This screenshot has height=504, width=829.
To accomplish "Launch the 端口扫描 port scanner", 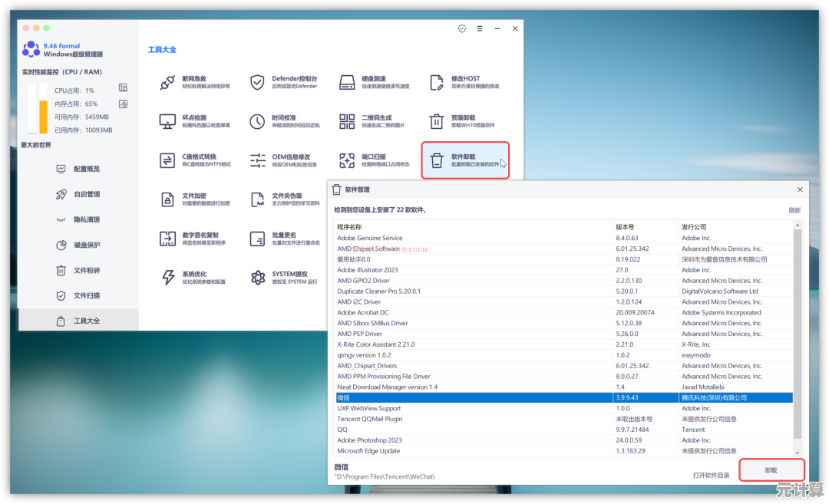I will [x=375, y=160].
